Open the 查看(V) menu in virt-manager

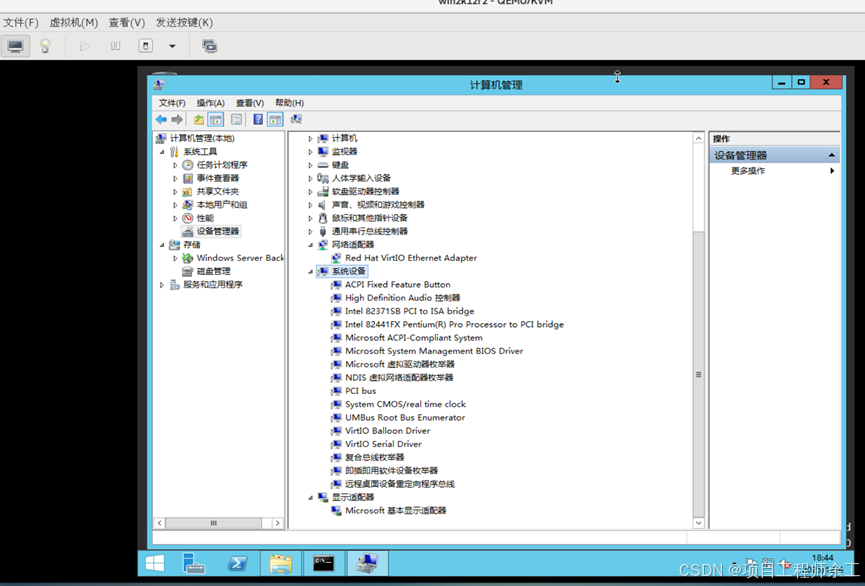(x=127, y=23)
